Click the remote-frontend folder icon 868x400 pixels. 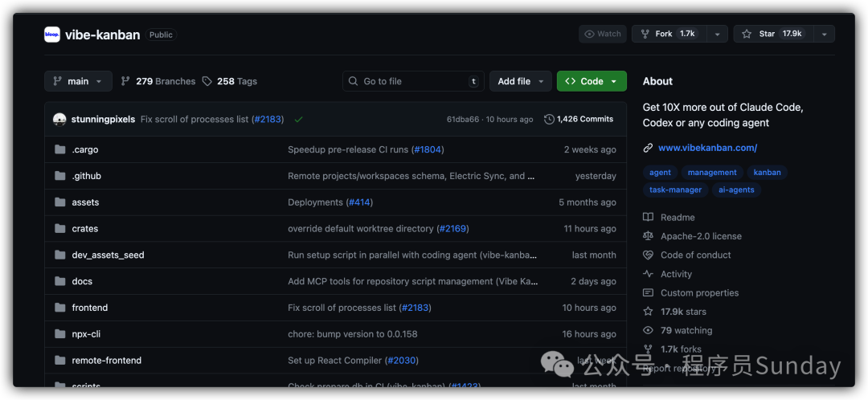click(59, 360)
